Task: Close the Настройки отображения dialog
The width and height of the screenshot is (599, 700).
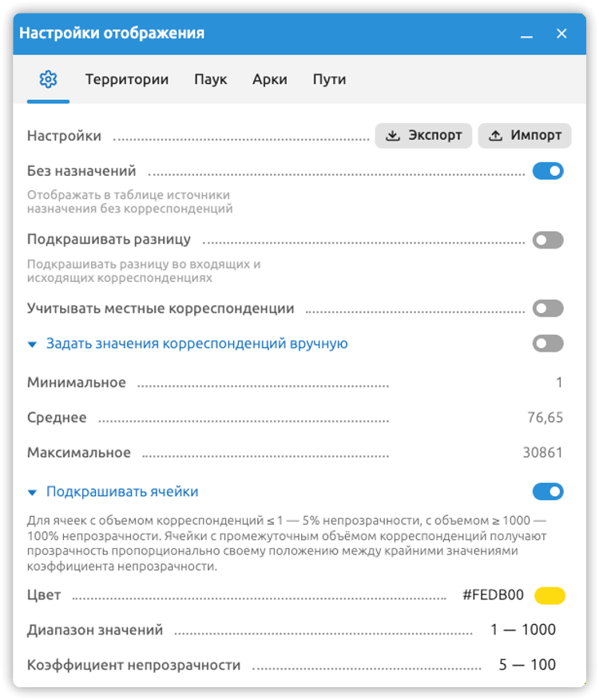Action: coord(561,34)
